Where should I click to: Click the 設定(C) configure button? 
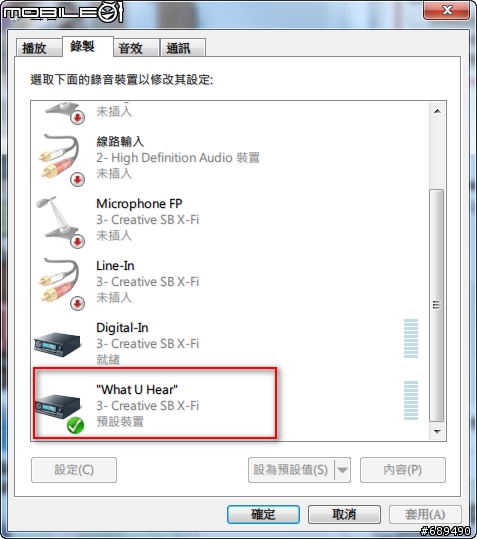click(74, 470)
